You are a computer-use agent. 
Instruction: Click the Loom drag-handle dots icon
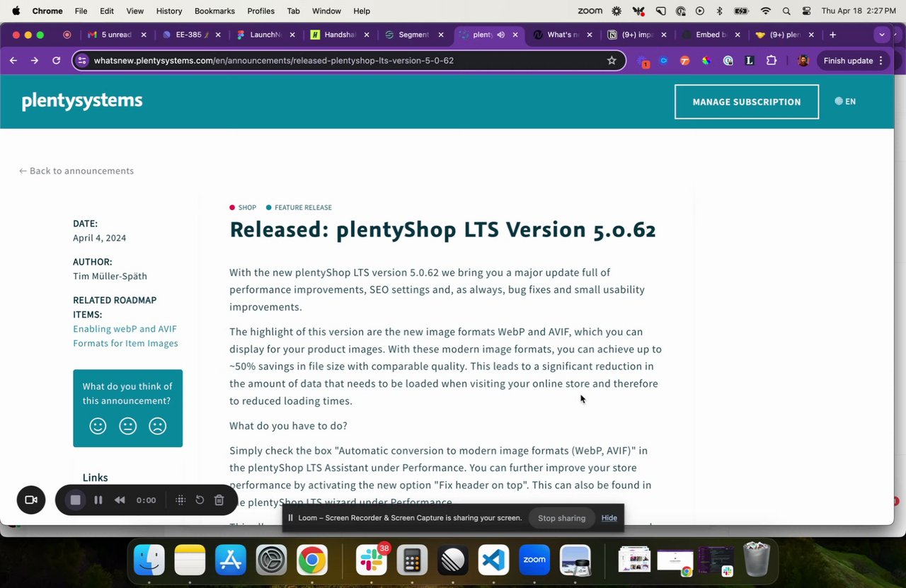click(x=180, y=500)
